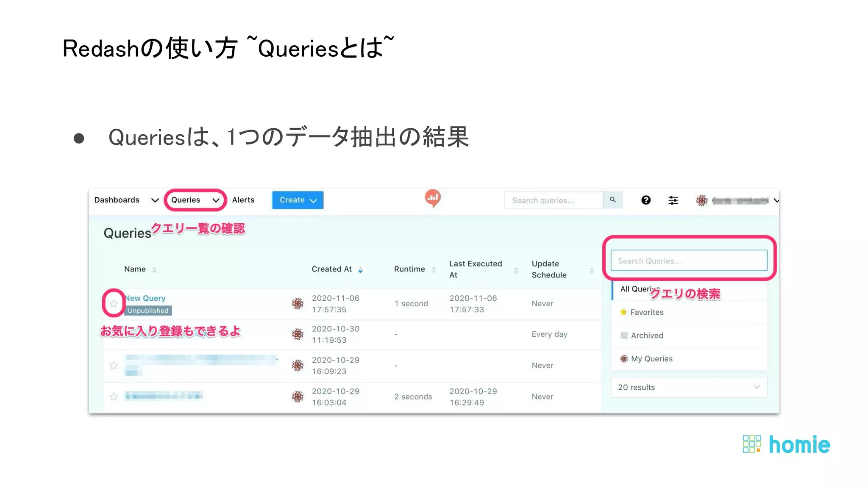Click the Favorites star icon in sidebar
Screen dimensions: 868x488
click(x=623, y=312)
